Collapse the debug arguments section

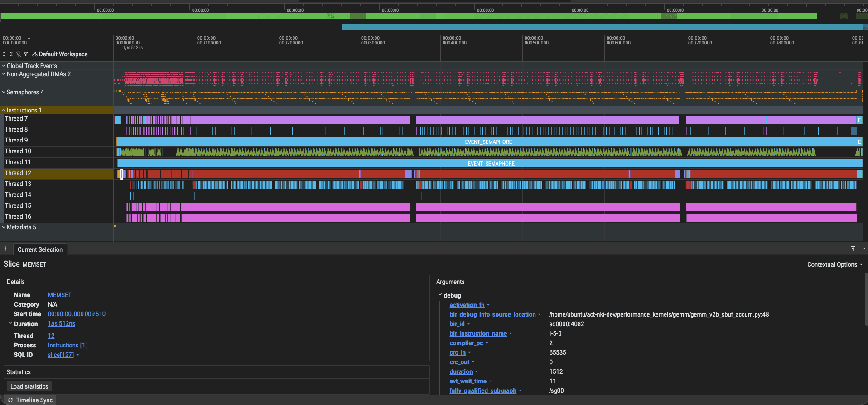[x=440, y=295]
